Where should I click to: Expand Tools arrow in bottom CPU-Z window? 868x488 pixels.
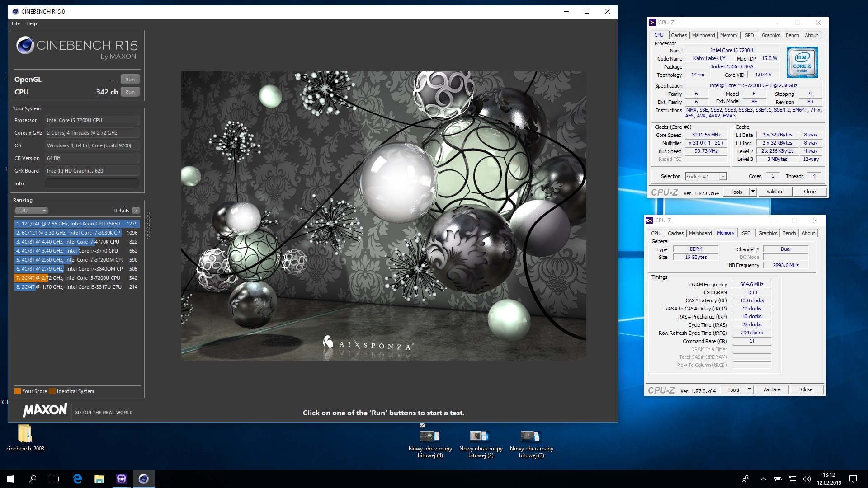point(750,390)
